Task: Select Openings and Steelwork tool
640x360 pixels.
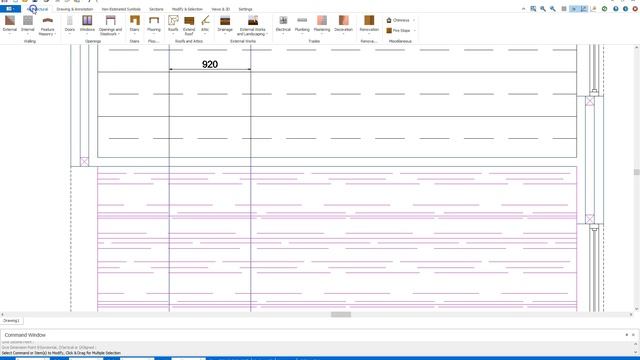Action: 110,25
